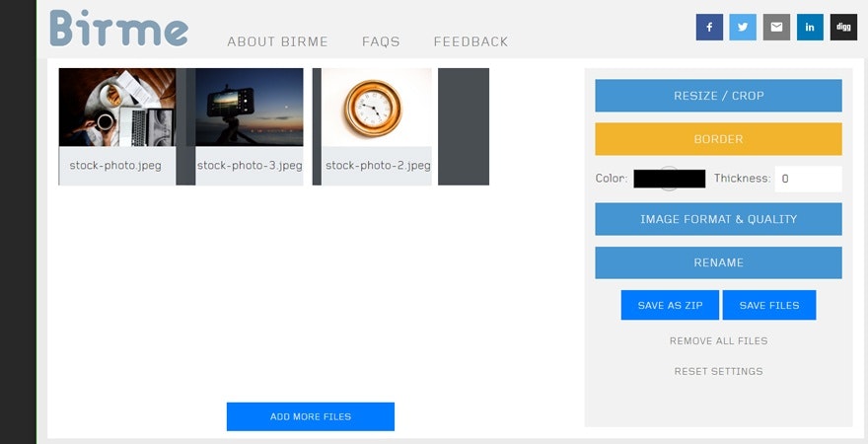868x444 pixels.
Task: Collapse the Border section
Action: pyautogui.click(x=718, y=139)
